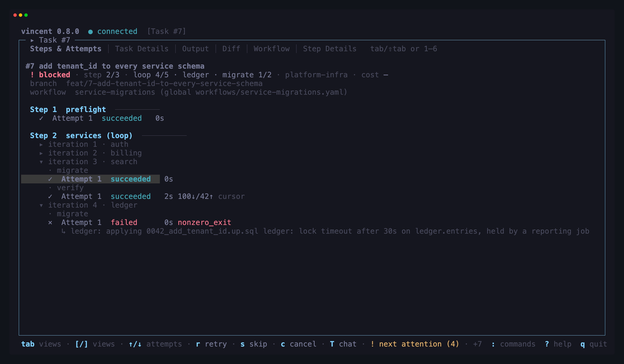This screenshot has height=364, width=624.
Task: Open the Diff tab
Action: coord(231,49)
